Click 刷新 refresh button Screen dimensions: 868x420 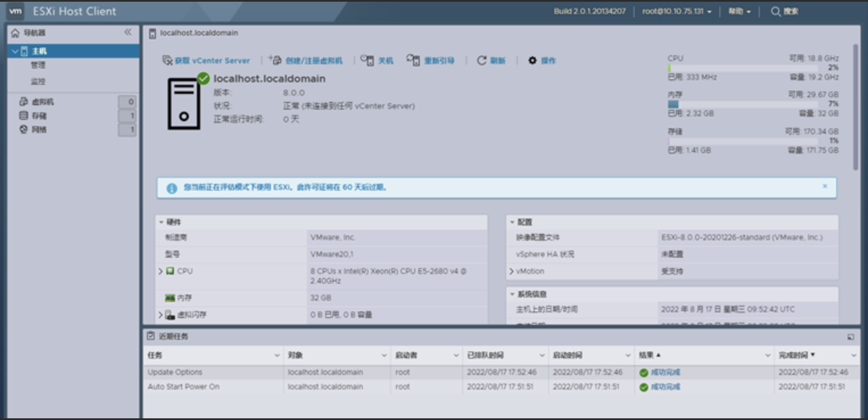pyautogui.click(x=491, y=60)
